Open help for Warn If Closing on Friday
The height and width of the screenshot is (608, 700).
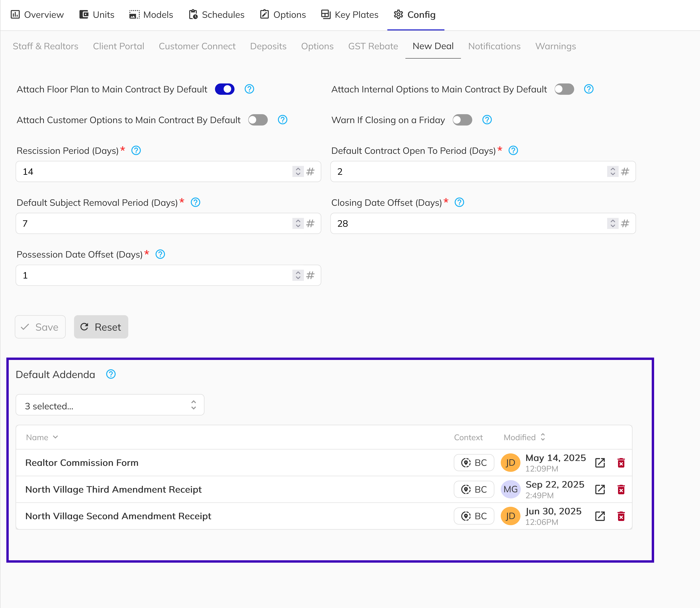(x=487, y=120)
